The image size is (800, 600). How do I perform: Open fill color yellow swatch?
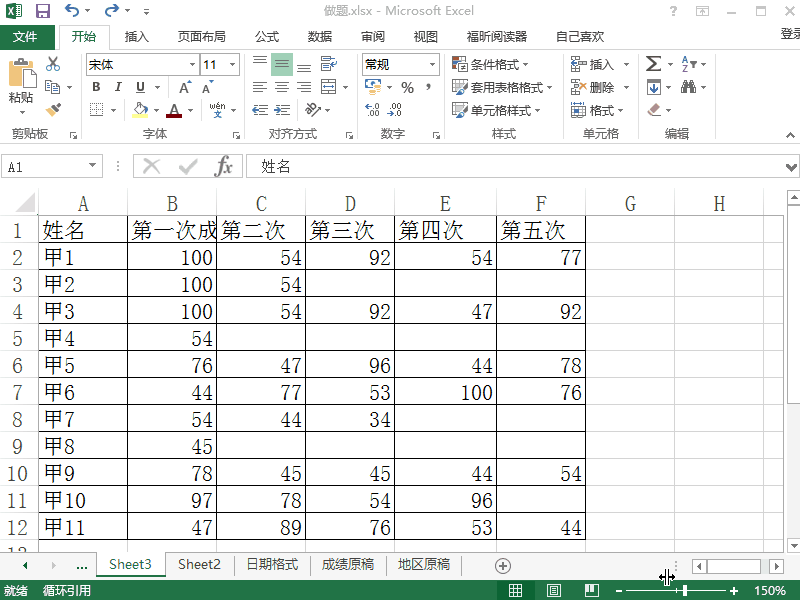click(140, 110)
